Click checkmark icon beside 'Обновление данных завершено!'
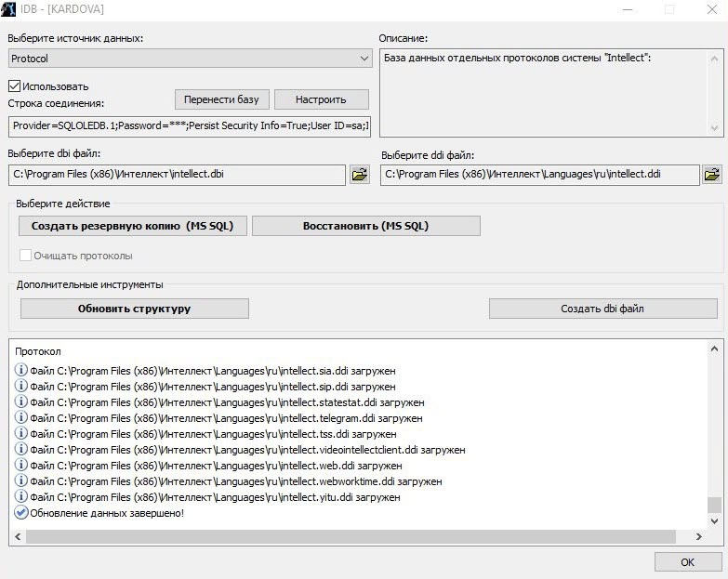Viewport: 728px width, 579px height. (21, 513)
